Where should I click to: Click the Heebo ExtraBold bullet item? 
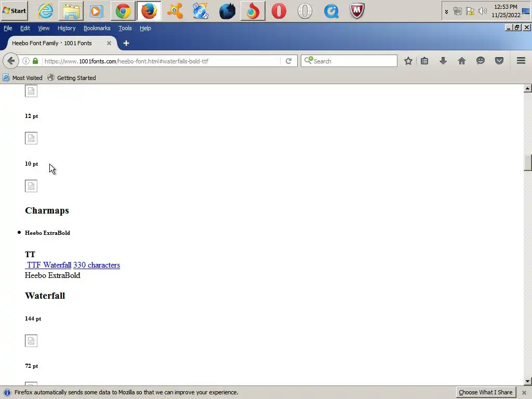[47, 233]
